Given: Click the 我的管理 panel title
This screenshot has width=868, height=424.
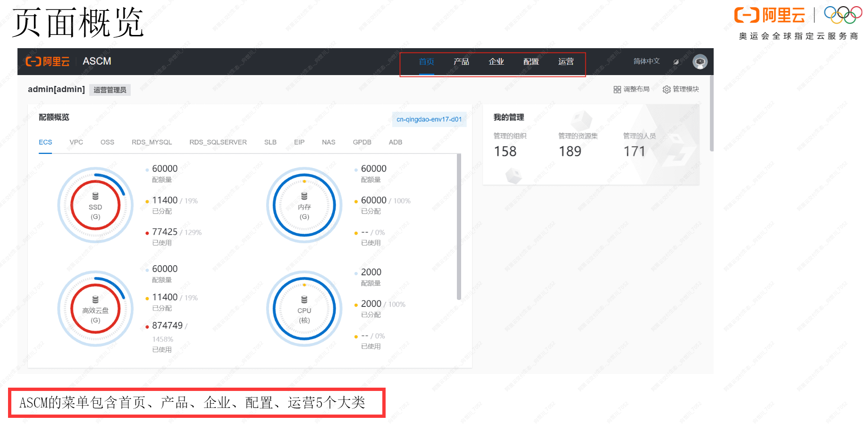Looking at the screenshot, I should click(x=509, y=117).
